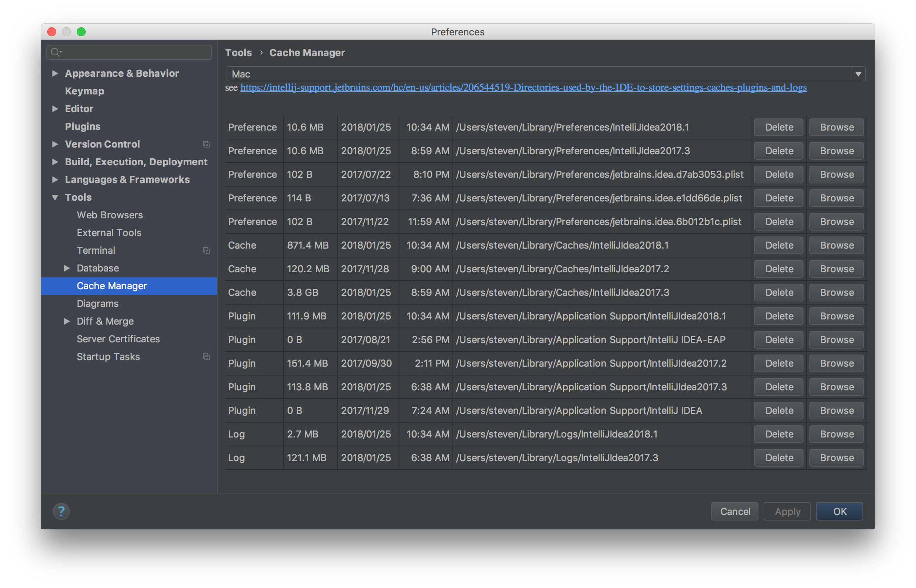The width and height of the screenshot is (916, 588).
Task: Click the Tools breadcrumb
Action: pos(238,53)
